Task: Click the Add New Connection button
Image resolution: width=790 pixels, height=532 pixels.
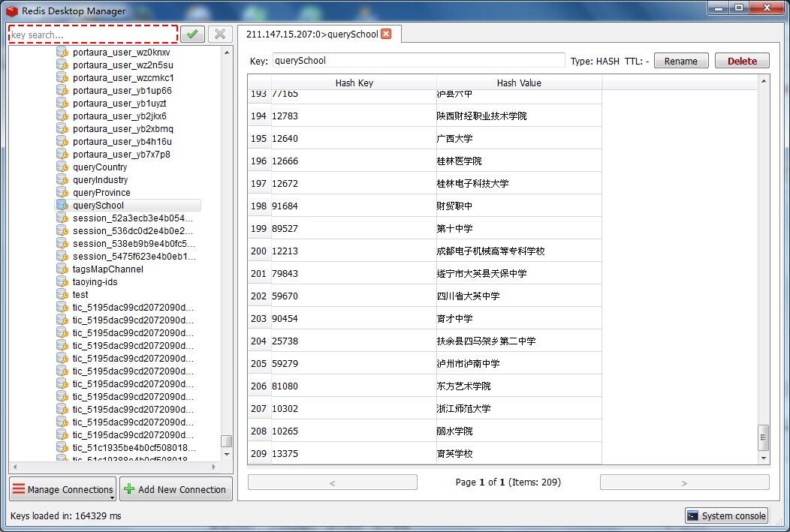Action: tap(176, 488)
